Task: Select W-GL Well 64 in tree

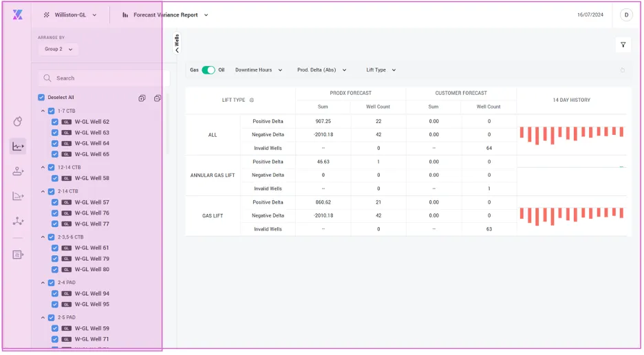Action: pyautogui.click(x=92, y=143)
